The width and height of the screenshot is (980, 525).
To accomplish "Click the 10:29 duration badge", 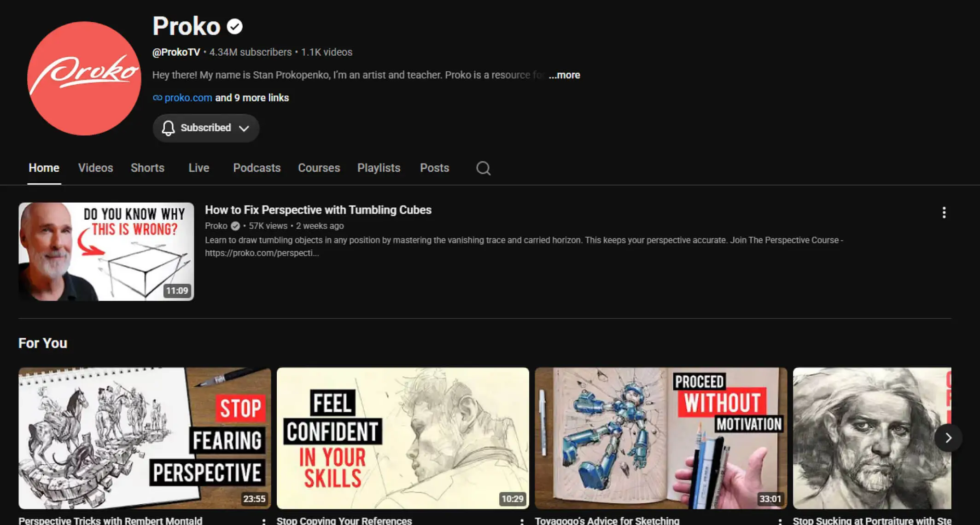I will click(513, 499).
